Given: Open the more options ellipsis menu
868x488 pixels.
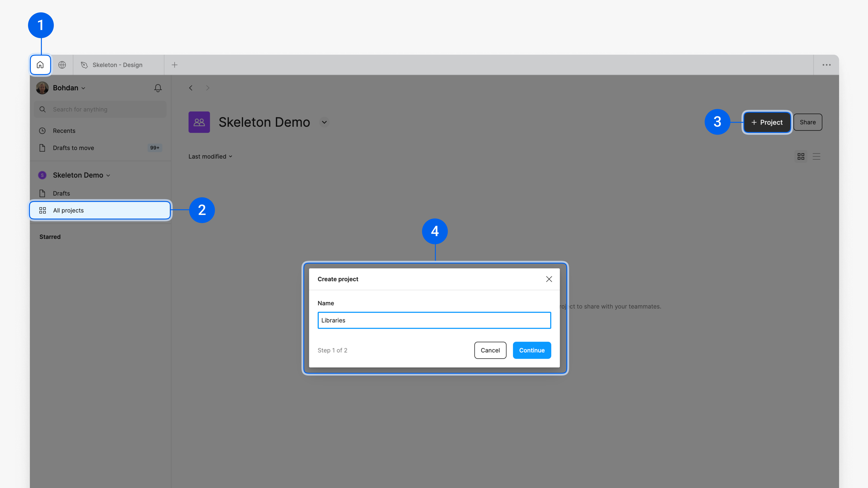Looking at the screenshot, I should [x=827, y=65].
